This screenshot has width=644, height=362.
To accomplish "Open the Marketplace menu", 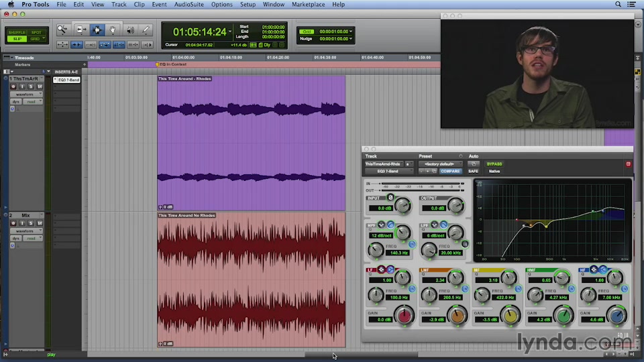I will tap(308, 5).
